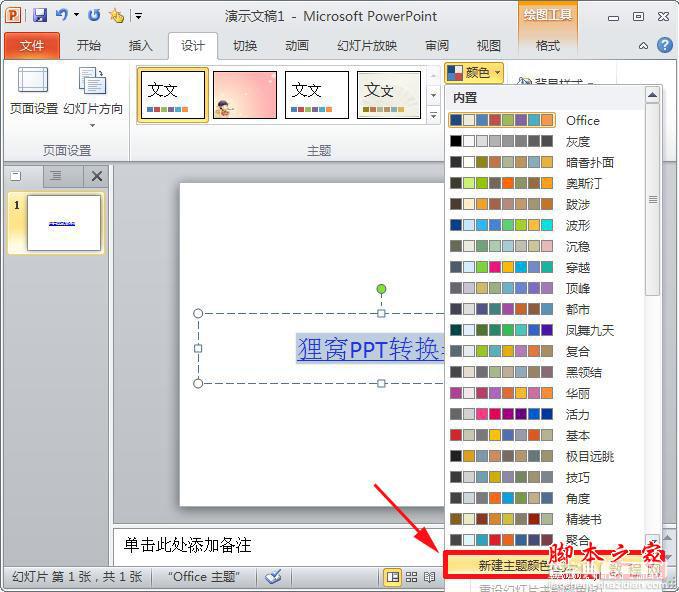Choose the 顶峰 color scheme
This screenshot has height=592, width=679.
click(x=546, y=288)
